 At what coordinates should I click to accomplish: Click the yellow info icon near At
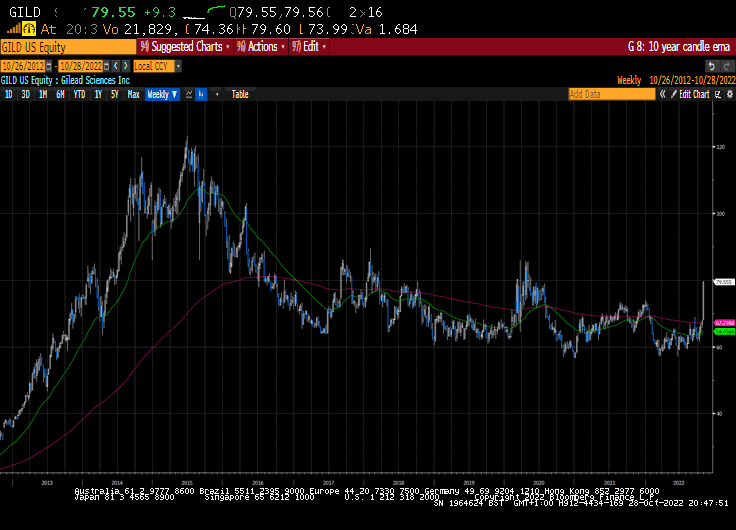pyautogui.click(x=29, y=29)
